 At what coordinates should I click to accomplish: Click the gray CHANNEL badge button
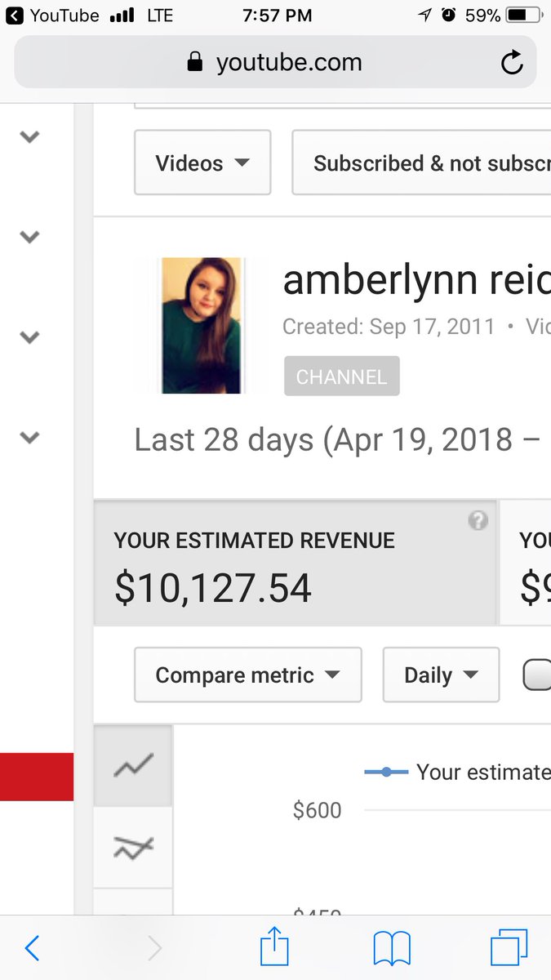tap(342, 376)
